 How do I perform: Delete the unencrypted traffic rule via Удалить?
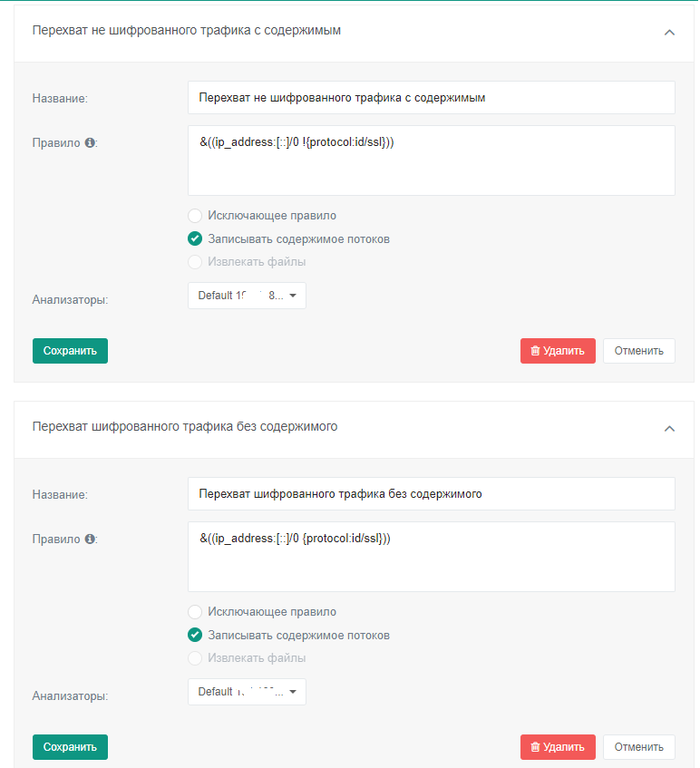pyautogui.click(x=558, y=351)
